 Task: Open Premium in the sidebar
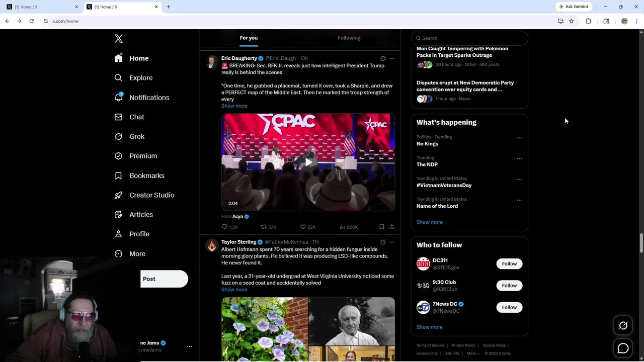[136, 156]
